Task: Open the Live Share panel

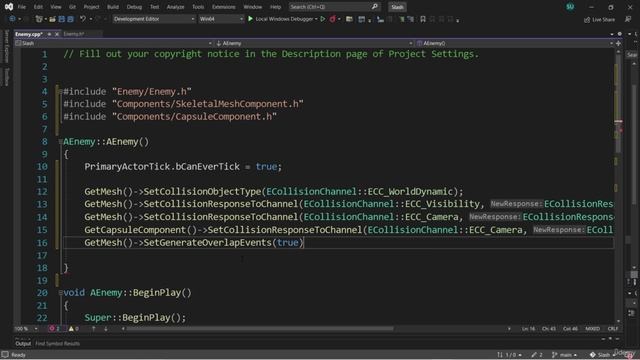Action: 599,19
